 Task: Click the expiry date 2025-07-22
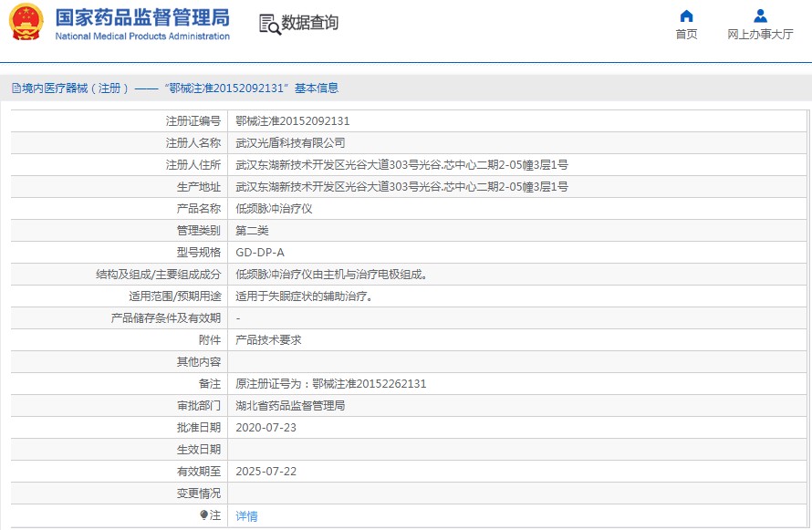point(265,472)
